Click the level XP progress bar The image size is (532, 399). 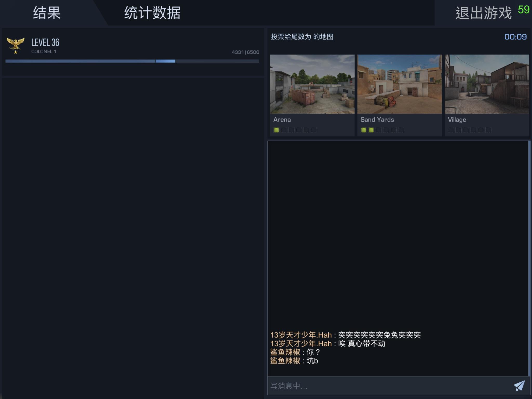132,61
